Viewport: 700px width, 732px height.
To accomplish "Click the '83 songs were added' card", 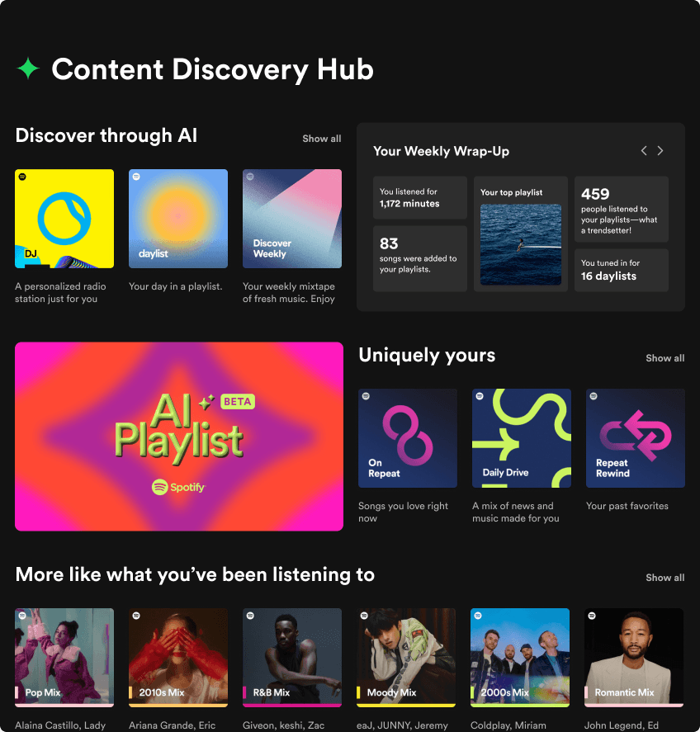I will [420, 258].
